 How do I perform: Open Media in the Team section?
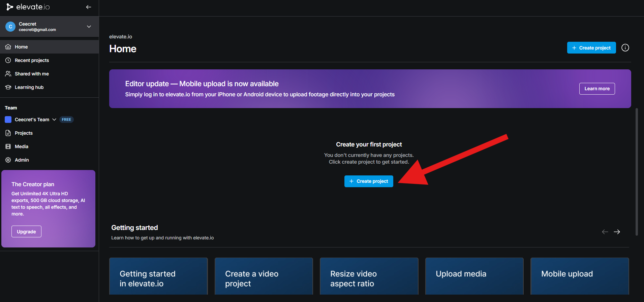click(x=49, y=146)
